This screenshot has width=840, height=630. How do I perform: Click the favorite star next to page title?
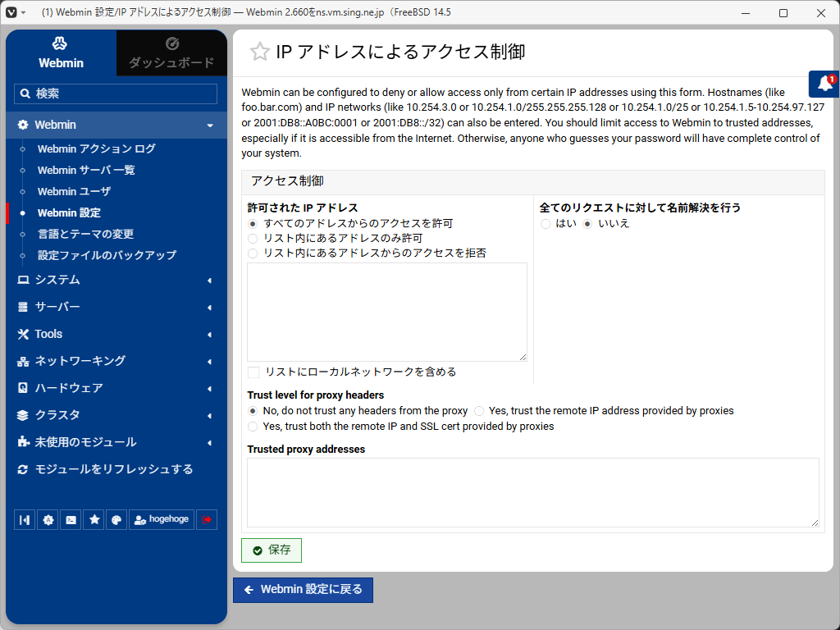click(x=260, y=52)
